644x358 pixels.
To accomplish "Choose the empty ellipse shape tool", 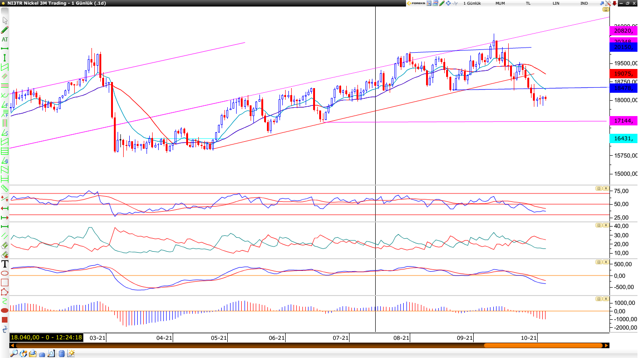I will coord(5,273).
